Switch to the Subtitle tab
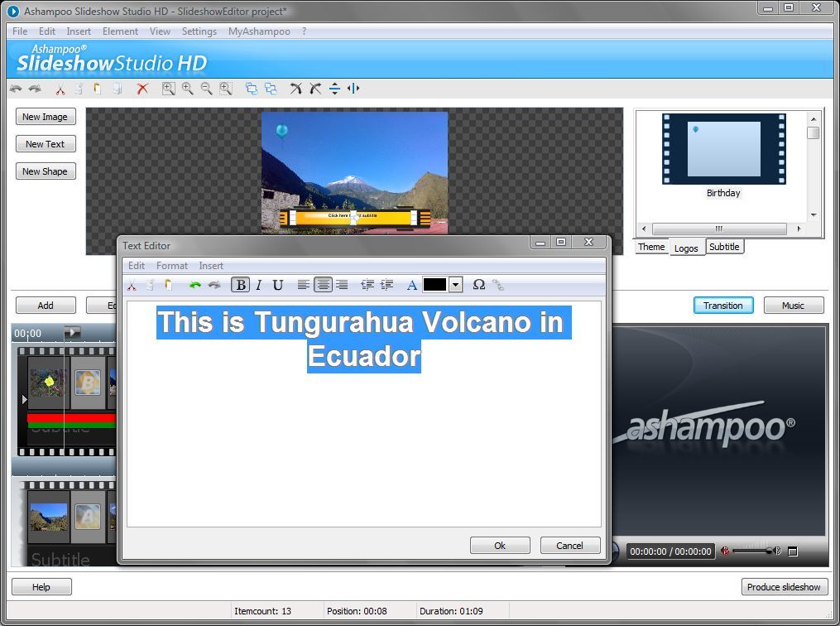 [x=724, y=246]
